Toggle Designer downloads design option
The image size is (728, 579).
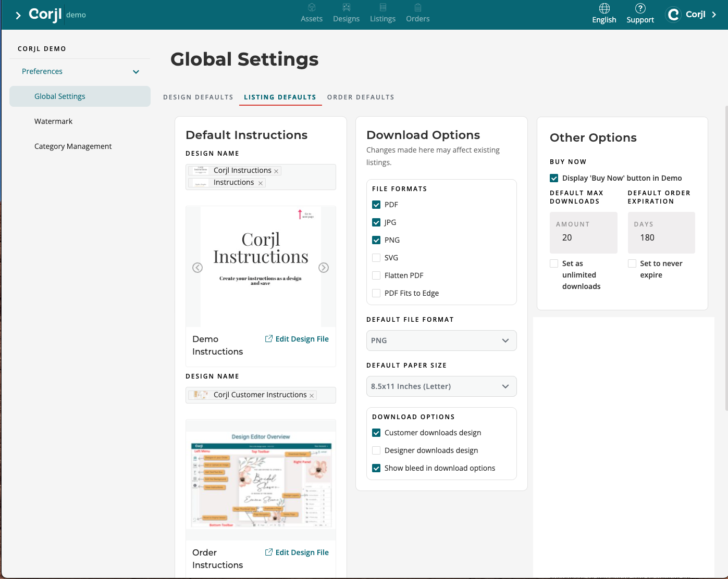[376, 450]
